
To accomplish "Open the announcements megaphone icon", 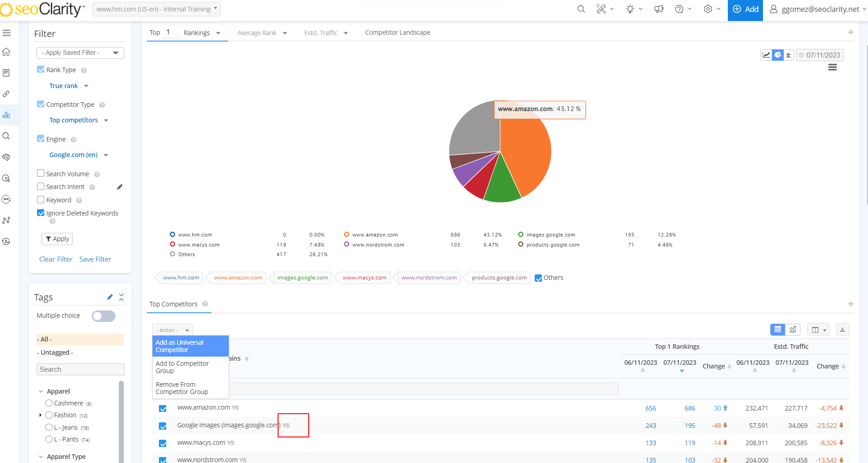I will tap(659, 9).
